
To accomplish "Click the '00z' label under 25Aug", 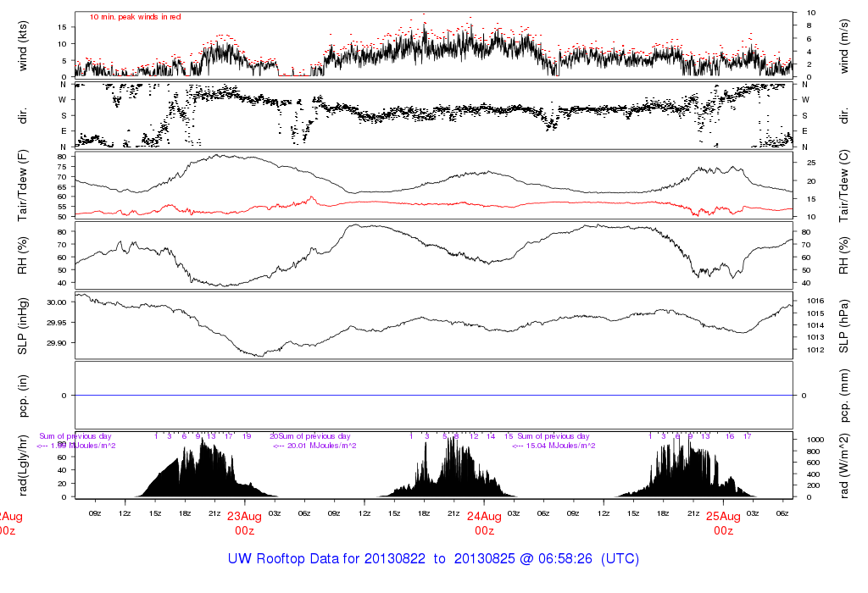I will tap(723, 531).
